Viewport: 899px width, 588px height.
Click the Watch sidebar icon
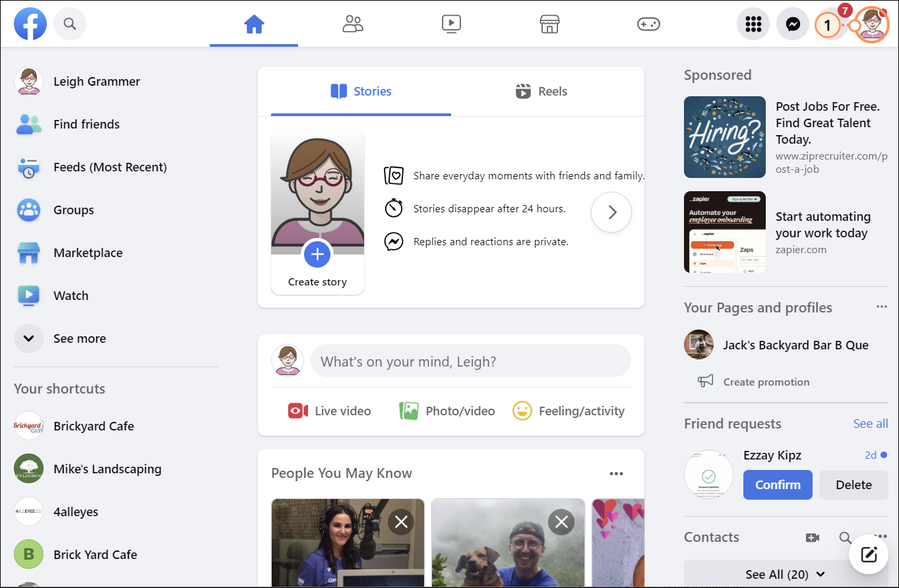pyautogui.click(x=28, y=296)
